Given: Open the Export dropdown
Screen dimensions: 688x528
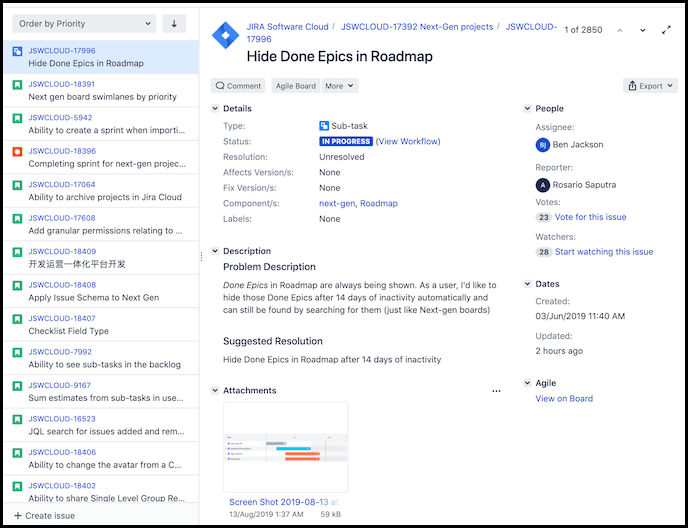Looking at the screenshot, I should point(650,86).
